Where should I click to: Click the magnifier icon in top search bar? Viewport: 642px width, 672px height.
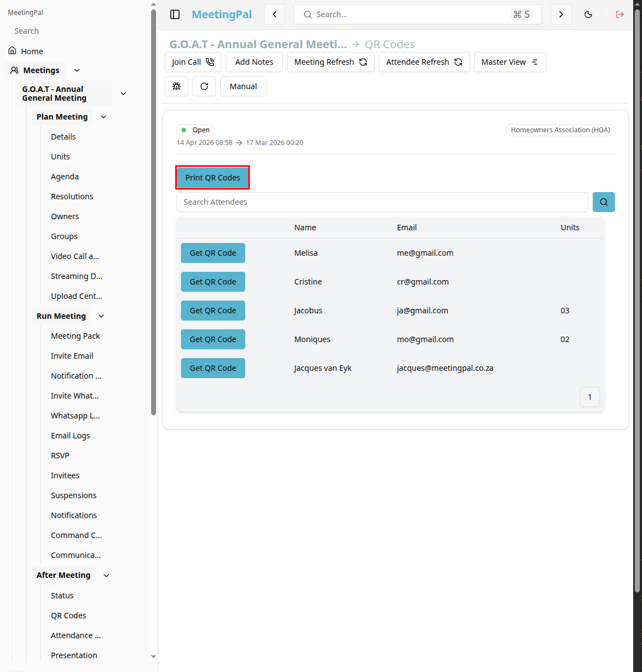tap(308, 14)
